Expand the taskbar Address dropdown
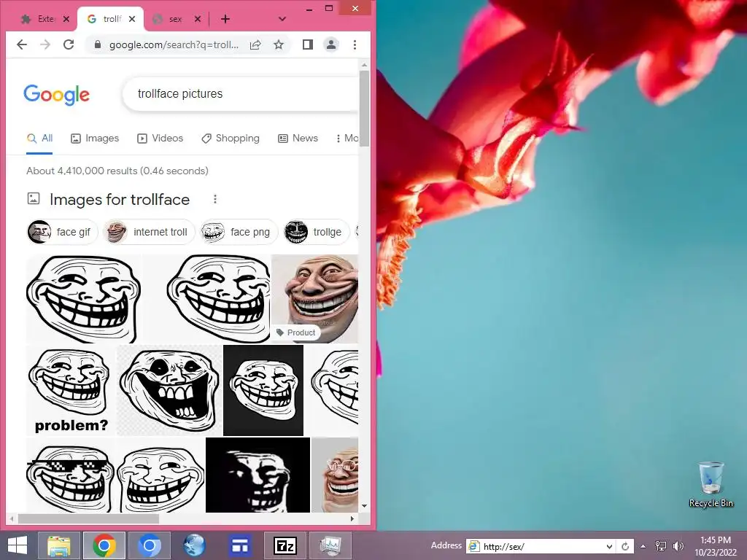This screenshot has height=560, width=747. (609, 546)
